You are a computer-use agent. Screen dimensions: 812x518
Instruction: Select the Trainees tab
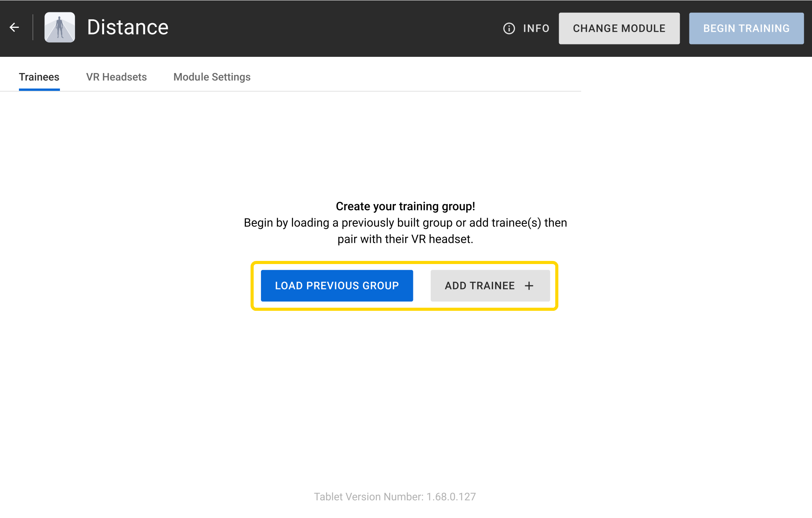39,77
